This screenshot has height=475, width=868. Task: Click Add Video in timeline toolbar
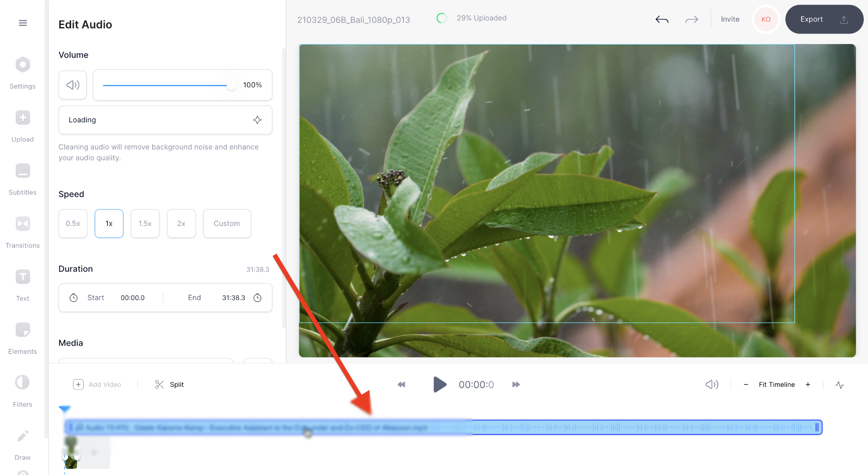tap(97, 384)
